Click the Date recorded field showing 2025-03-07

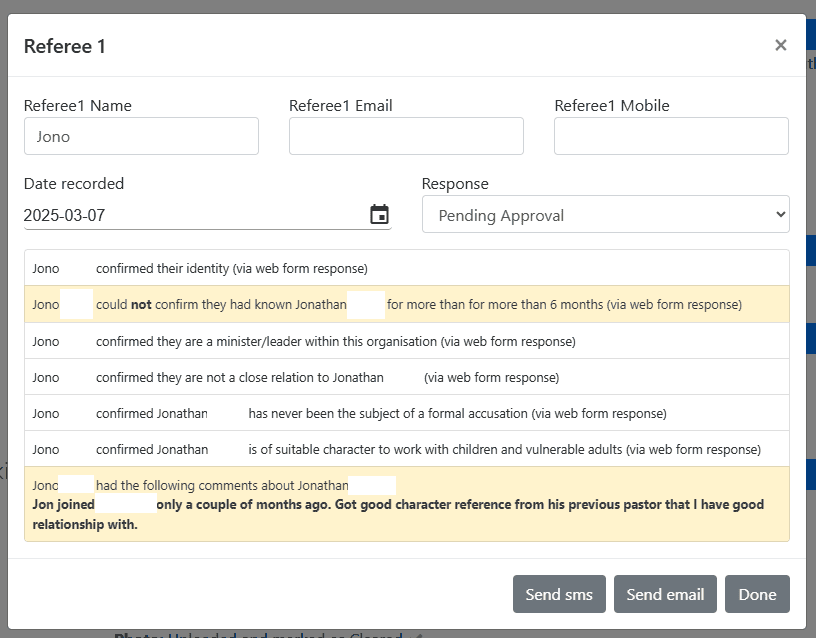coord(190,215)
